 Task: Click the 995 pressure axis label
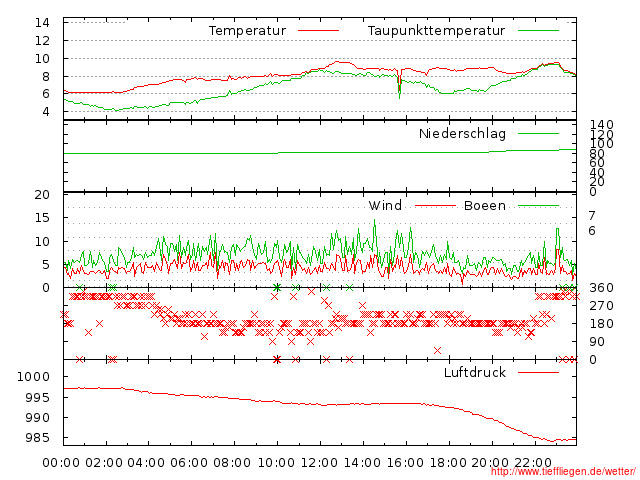click(x=38, y=397)
